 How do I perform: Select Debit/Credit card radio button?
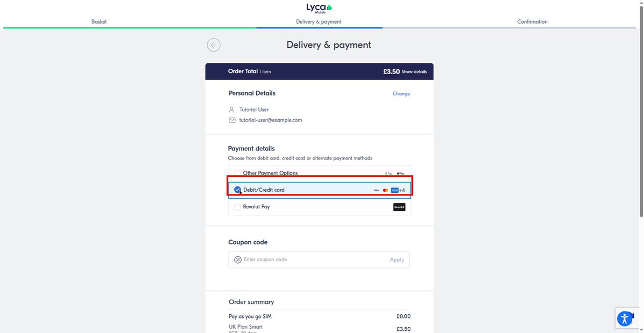click(x=237, y=190)
